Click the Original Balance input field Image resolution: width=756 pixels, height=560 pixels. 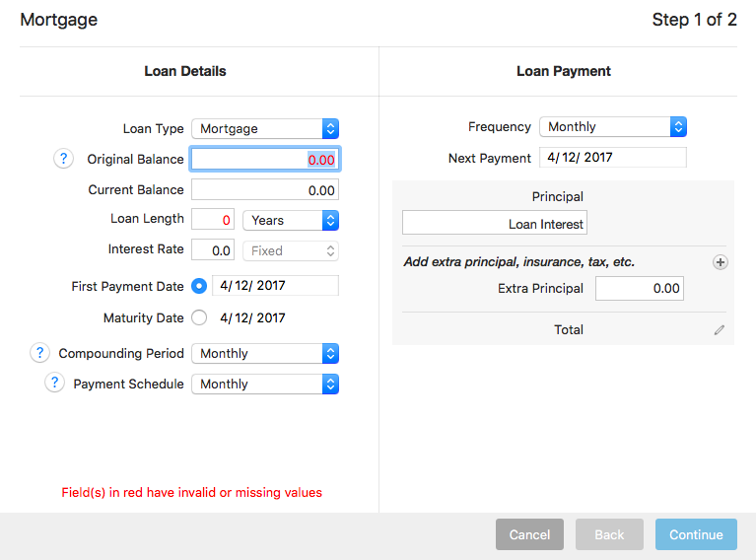265,159
